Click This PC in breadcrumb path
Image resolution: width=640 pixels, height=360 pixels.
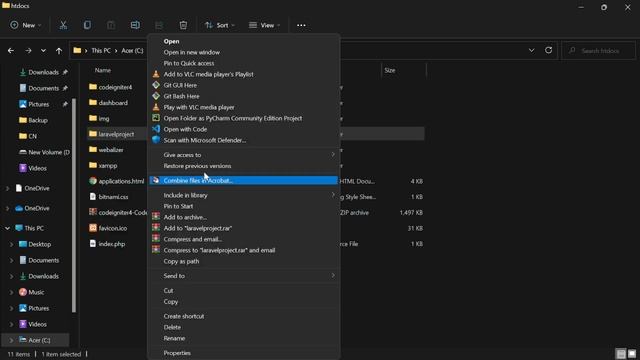tap(101, 51)
